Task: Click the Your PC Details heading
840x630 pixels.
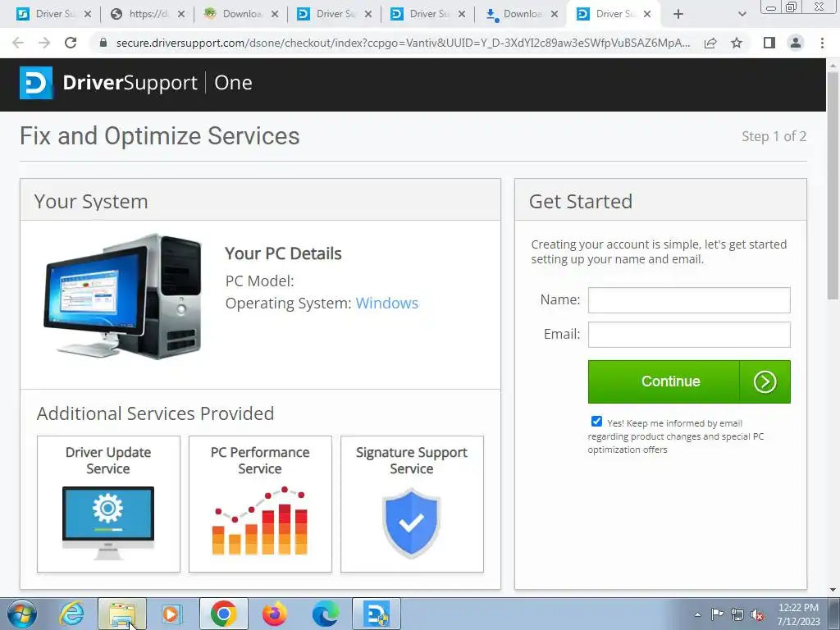Action: pos(283,253)
